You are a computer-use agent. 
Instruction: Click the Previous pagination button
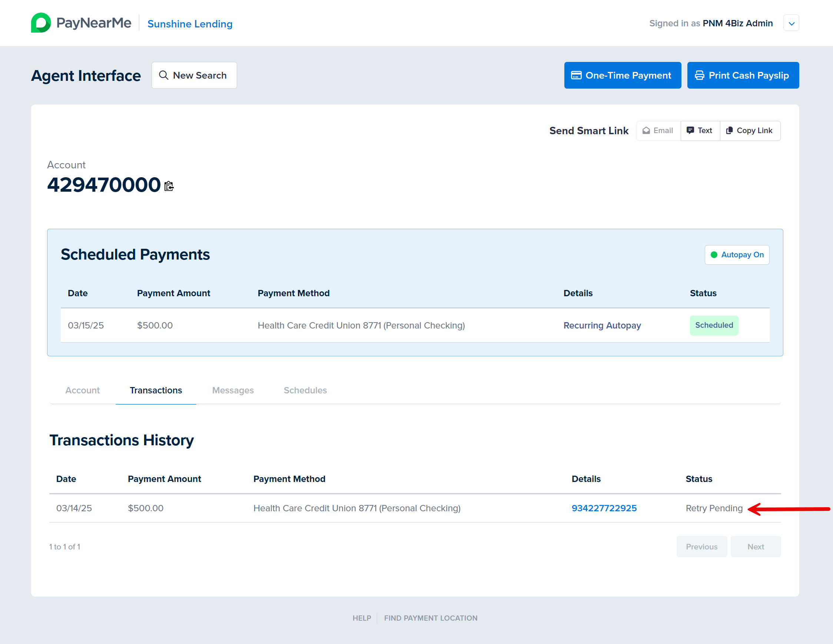coord(701,547)
